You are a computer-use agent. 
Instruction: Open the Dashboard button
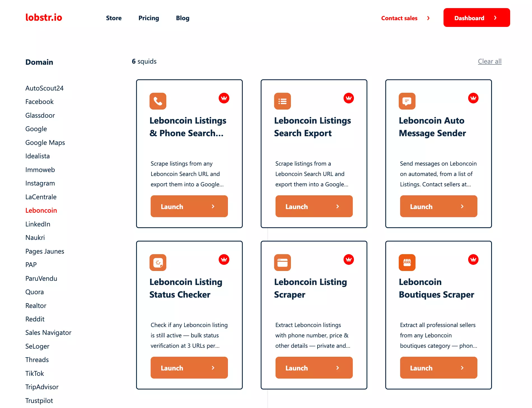pyautogui.click(x=477, y=18)
